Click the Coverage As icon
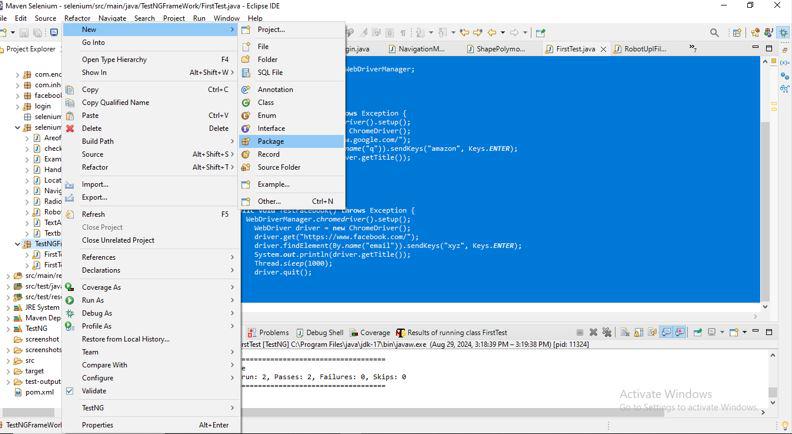This screenshot has width=792, height=434. [x=70, y=287]
